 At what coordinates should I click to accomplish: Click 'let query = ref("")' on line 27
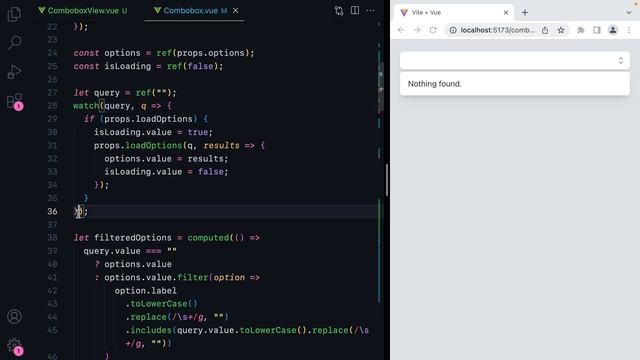point(125,93)
